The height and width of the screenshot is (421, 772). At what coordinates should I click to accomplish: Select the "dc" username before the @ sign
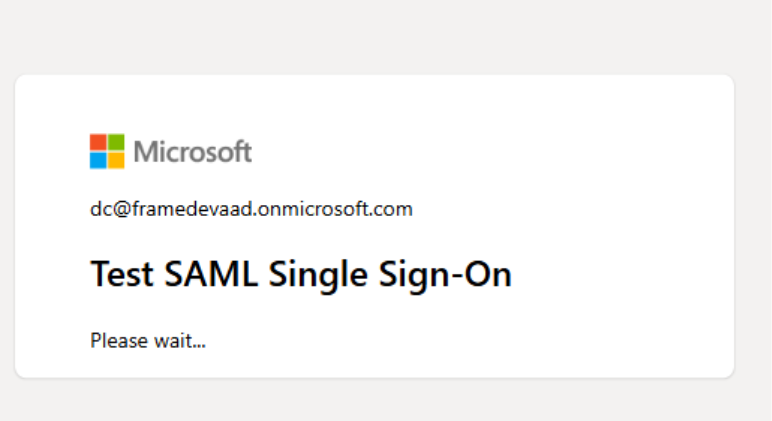point(99,209)
